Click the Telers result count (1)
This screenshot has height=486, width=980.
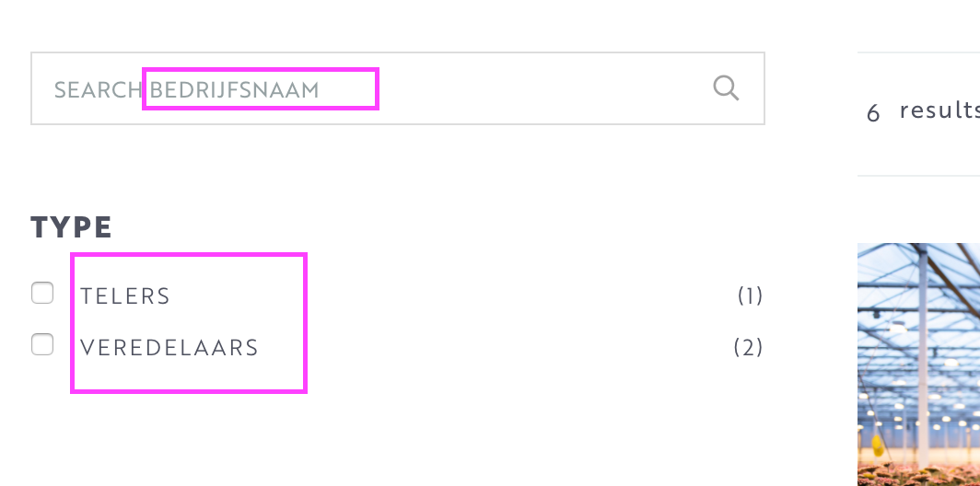coord(750,295)
